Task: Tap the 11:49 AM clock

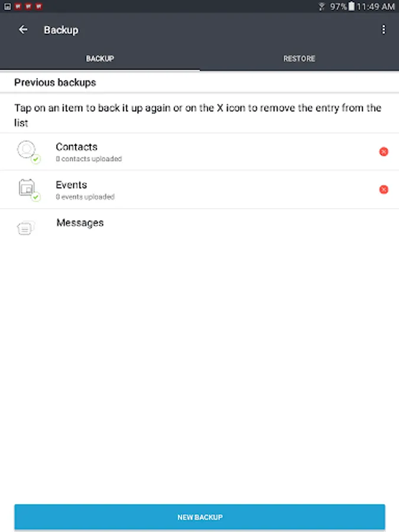Action: [x=375, y=7]
